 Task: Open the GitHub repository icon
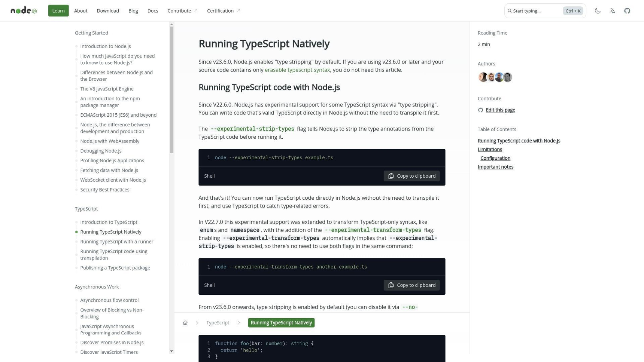627,11
